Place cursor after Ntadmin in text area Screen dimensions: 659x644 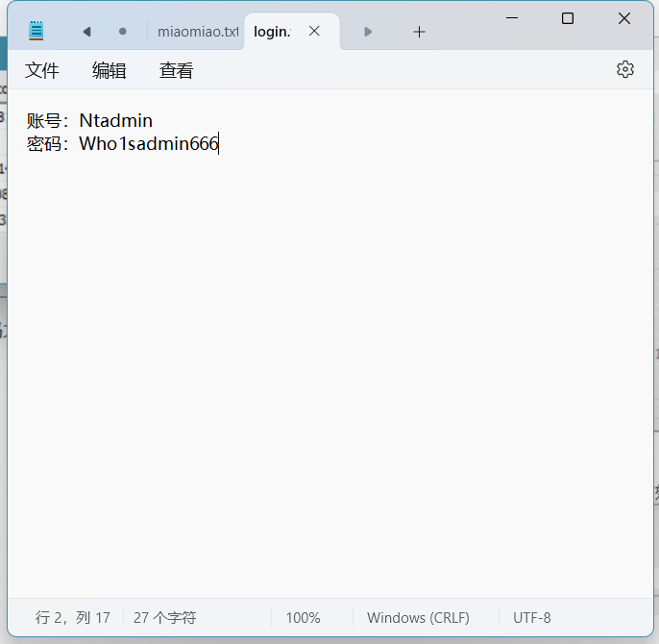pyautogui.click(x=154, y=121)
